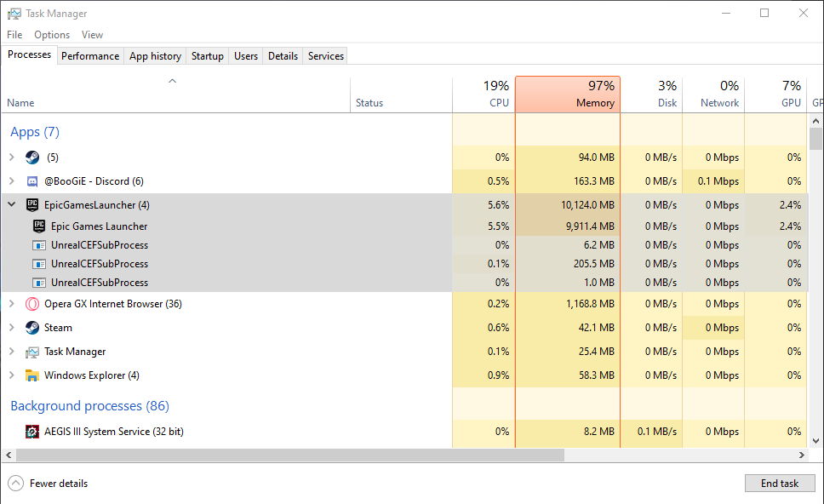Expand the Windows Explorer process group

tap(11, 375)
